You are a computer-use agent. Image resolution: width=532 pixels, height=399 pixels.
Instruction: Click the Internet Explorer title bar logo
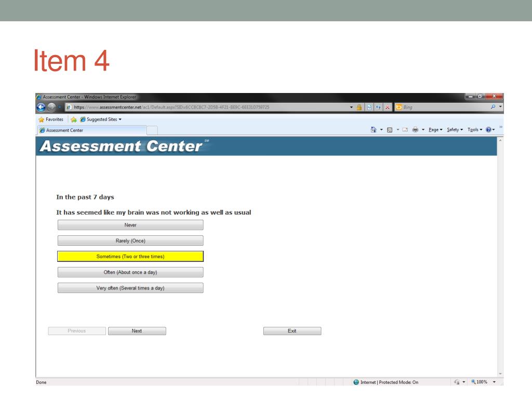pyautogui.click(x=39, y=97)
